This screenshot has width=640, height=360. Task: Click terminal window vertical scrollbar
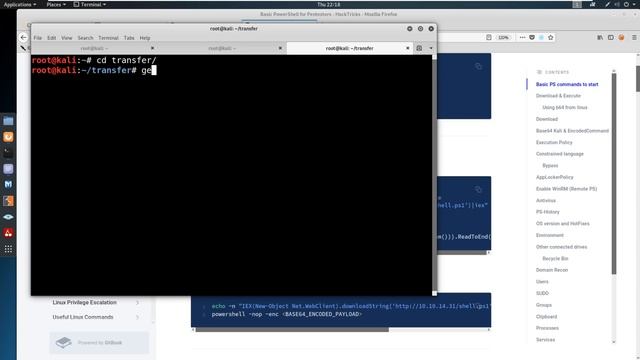click(x=434, y=174)
